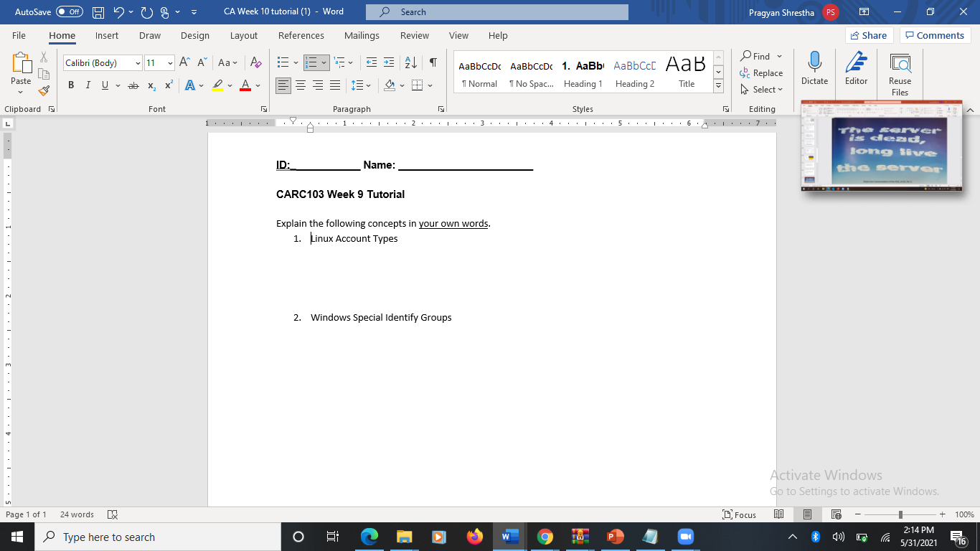
Task: Open the Mailings tab
Action: point(362,35)
